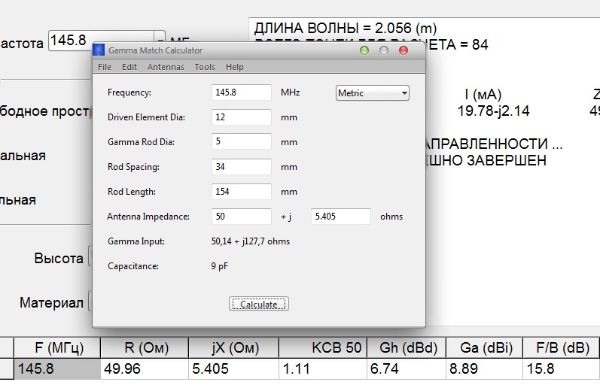Select the 15.8 F/B value cell
This screenshot has width=600, height=391.
point(561,369)
